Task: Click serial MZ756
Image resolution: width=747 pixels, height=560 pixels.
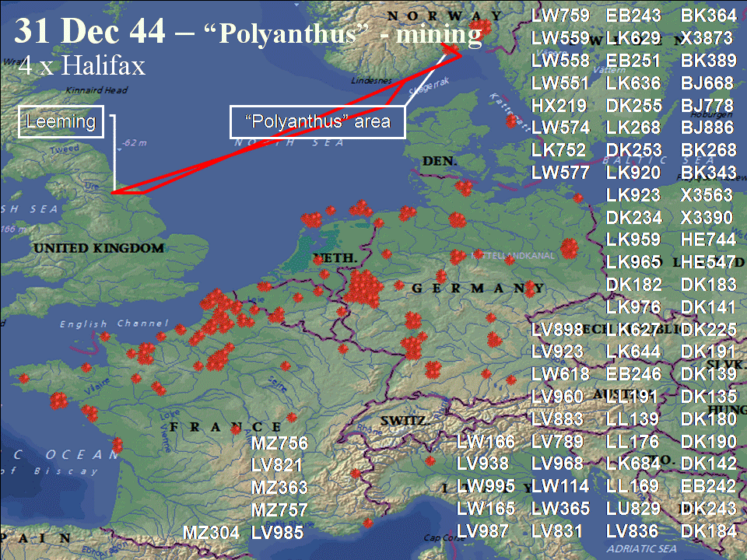Action: point(279,443)
